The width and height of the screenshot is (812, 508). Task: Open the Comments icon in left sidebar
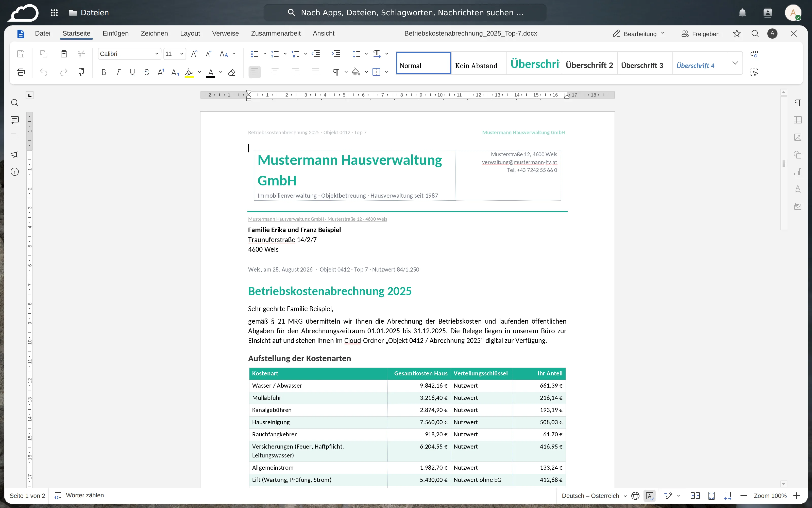[x=15, y=120]
